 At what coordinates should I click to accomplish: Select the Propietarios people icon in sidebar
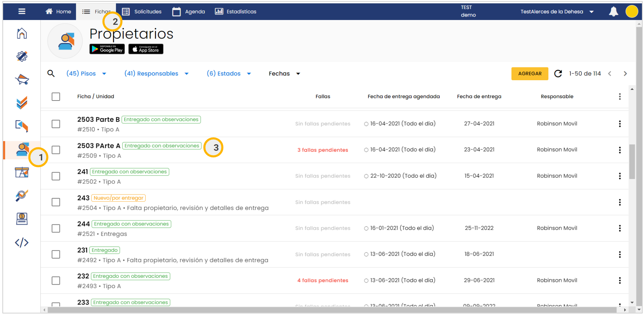point(22,149)
